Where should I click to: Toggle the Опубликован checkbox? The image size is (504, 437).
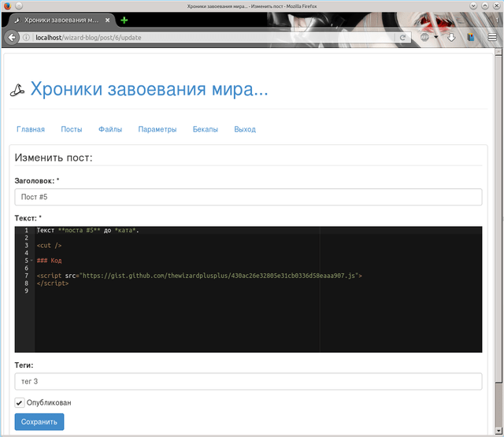20,402
